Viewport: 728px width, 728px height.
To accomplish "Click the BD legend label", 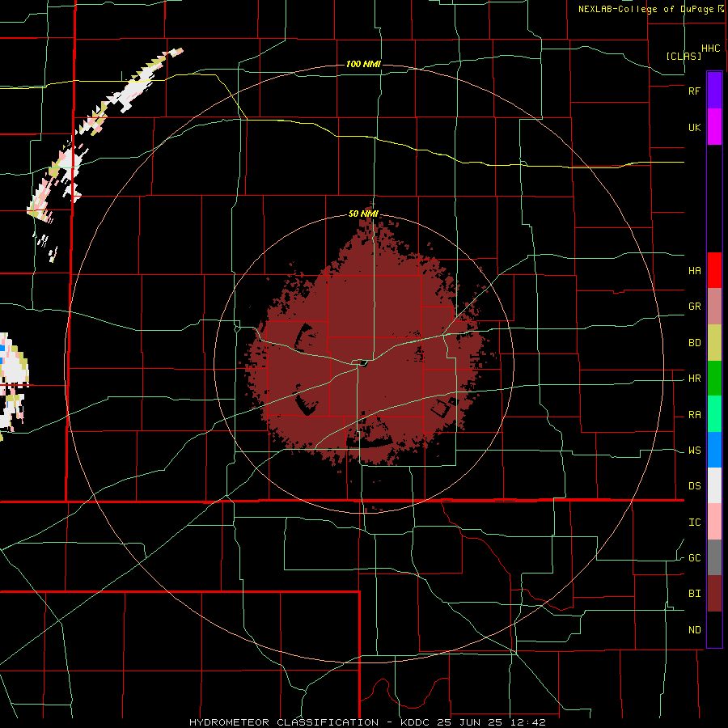I will (694, 343).
